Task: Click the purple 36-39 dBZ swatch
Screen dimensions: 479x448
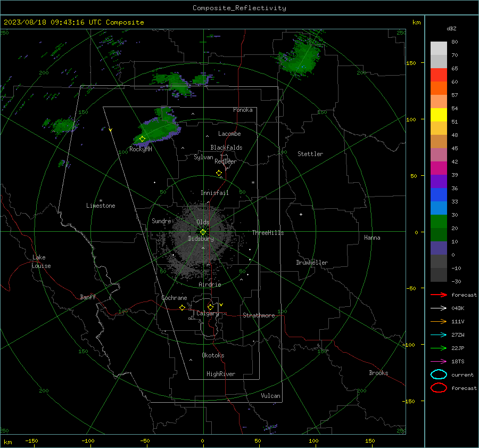Action: tap(439, 182)
